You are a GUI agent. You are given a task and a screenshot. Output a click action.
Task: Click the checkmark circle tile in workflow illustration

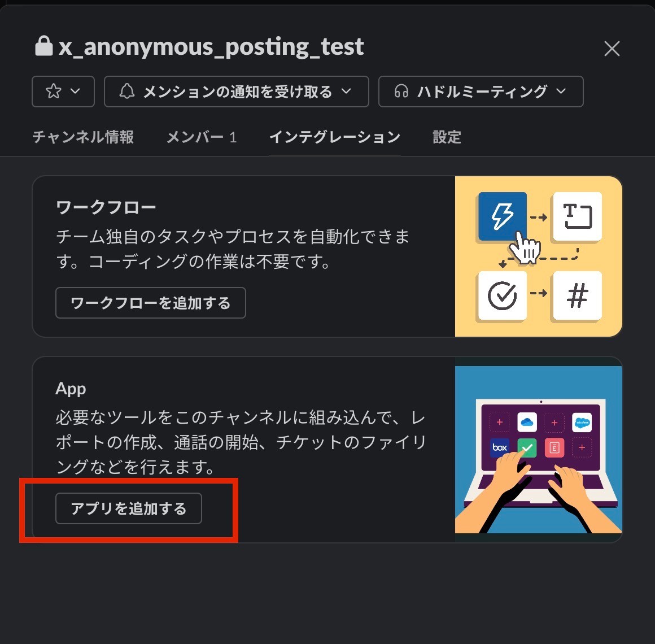[502, 295]
